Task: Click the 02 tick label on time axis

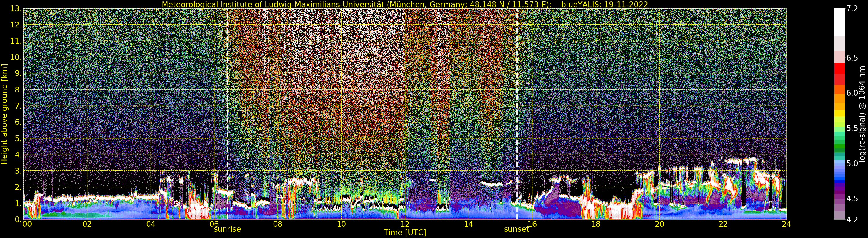Action: pos(87,224)
